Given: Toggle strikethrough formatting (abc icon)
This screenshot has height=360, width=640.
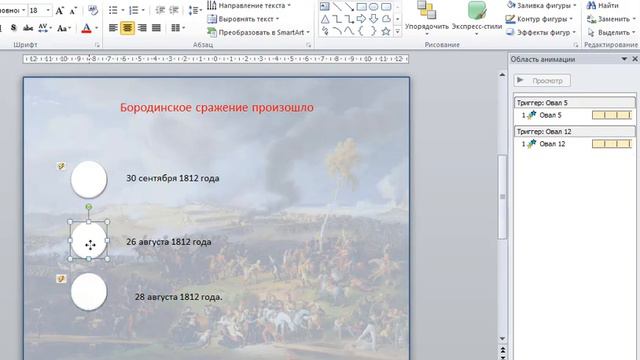Looking at the screenshot, I should coord(28,28).
